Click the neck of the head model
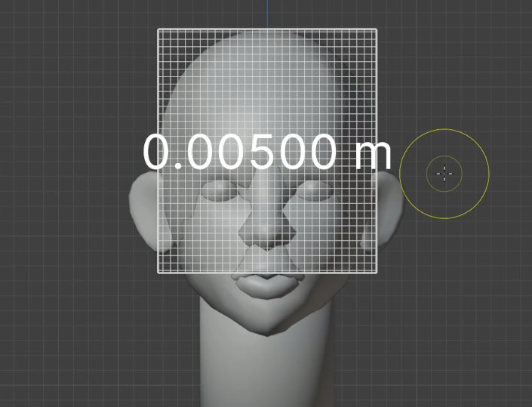 click(266, 353)
